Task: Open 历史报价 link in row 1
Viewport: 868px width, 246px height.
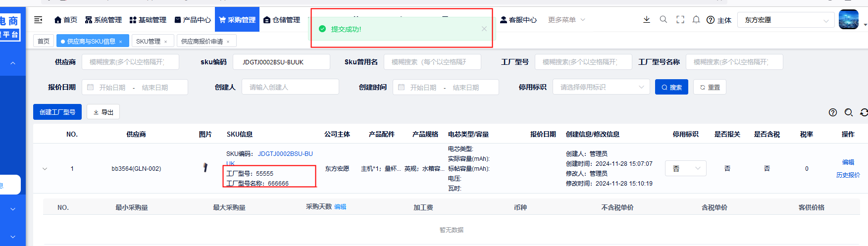Action: point(848,175)
